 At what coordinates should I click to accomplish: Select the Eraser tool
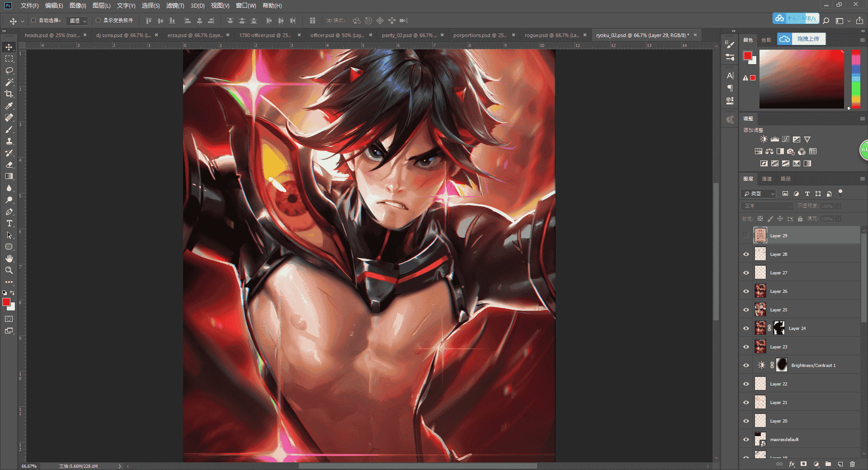coord(9,164)
